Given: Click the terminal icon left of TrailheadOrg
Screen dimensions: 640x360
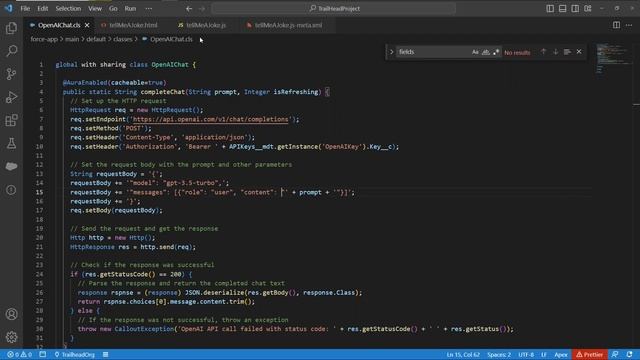Looking at the screenshot, I should (x=43, y=355).
